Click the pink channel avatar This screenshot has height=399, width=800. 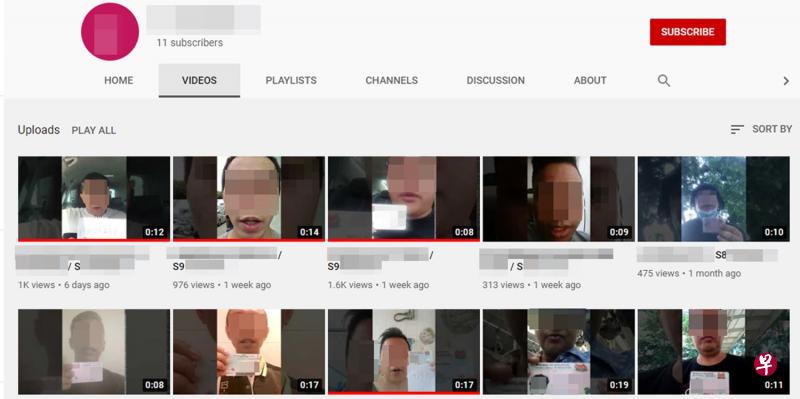pyautogui.click(x=110, y=31)
